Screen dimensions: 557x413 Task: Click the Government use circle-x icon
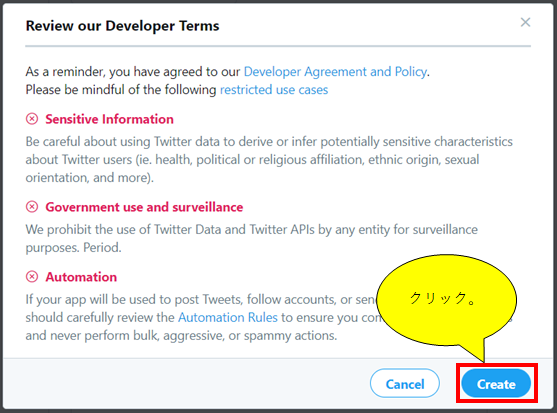tap(32, 206)
